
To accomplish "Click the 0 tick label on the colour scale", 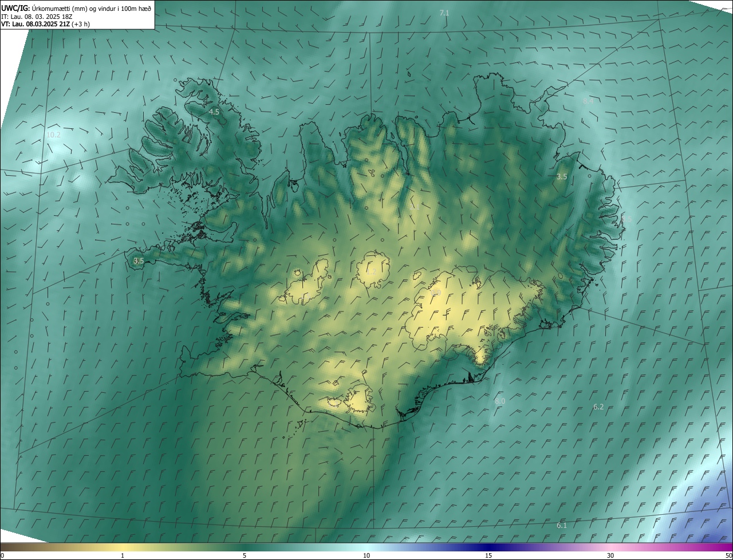I will [2, 556].
